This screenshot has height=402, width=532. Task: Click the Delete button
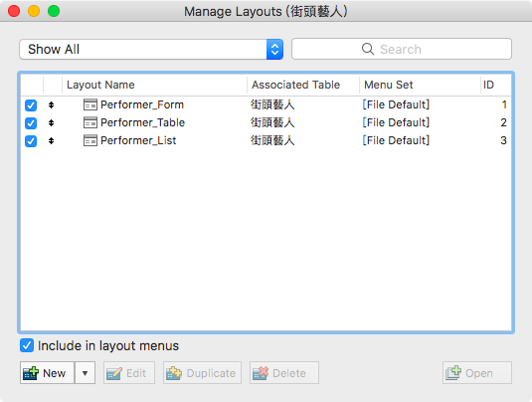click(x=284, y=373)
